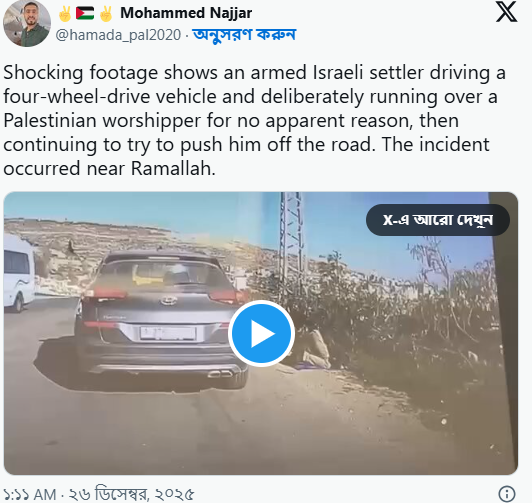532x503 pixels.
Task: Click the ২৬ ডিসেম্বর, ২০২৫ date
Action: click(132, 494)
